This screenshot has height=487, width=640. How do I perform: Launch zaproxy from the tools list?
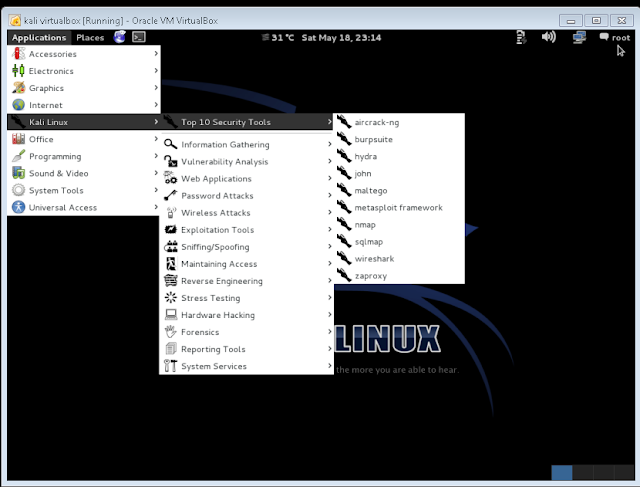(x=399, y=276)
